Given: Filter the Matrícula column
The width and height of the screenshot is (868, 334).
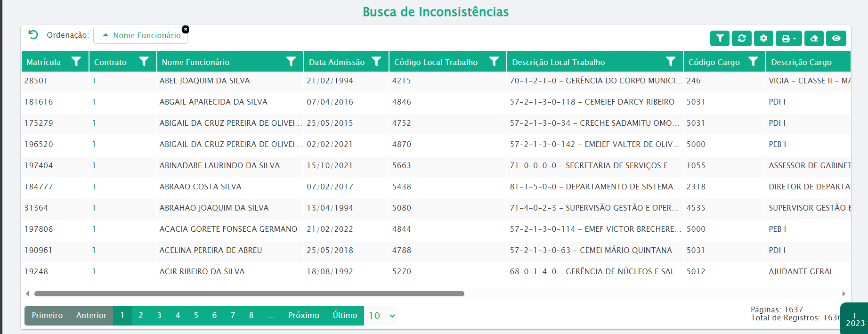Looking at the screenshot, I should [76, 62].
